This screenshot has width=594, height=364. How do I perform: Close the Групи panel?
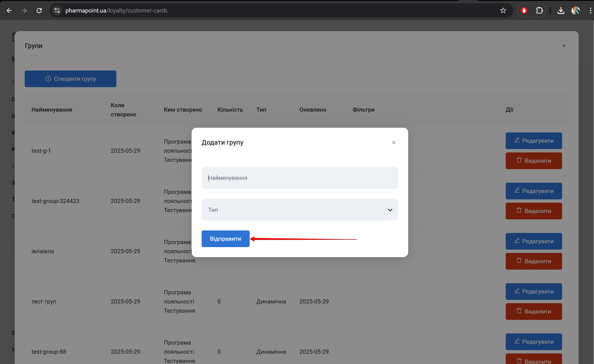point(564,46)
